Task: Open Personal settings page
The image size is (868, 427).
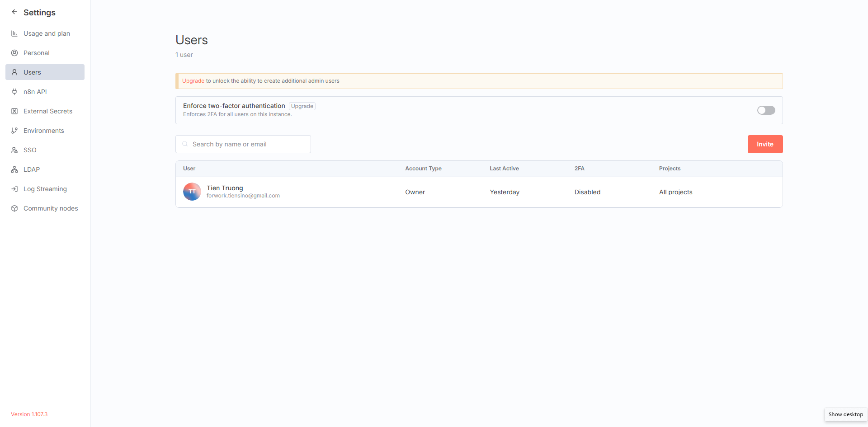Action: point(45,53)
